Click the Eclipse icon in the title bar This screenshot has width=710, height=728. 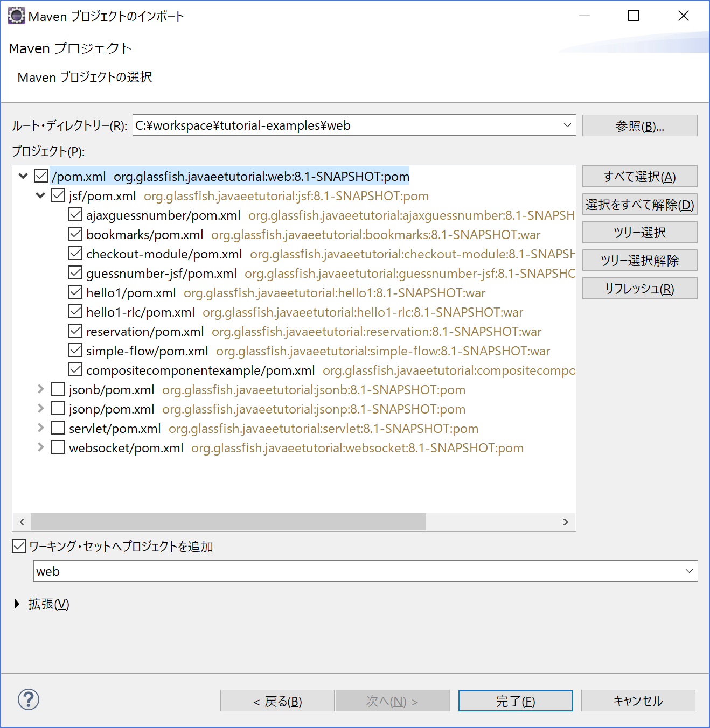16,16
